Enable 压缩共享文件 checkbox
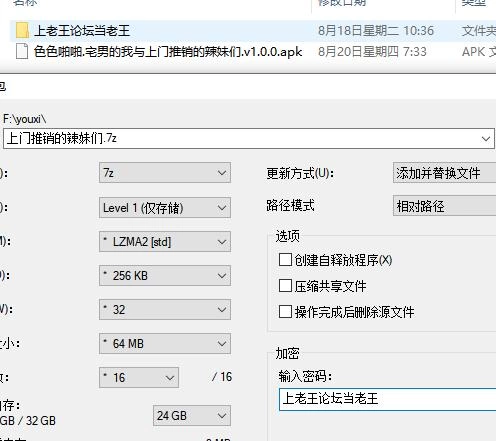496x441 pixels. click(285, 286)
